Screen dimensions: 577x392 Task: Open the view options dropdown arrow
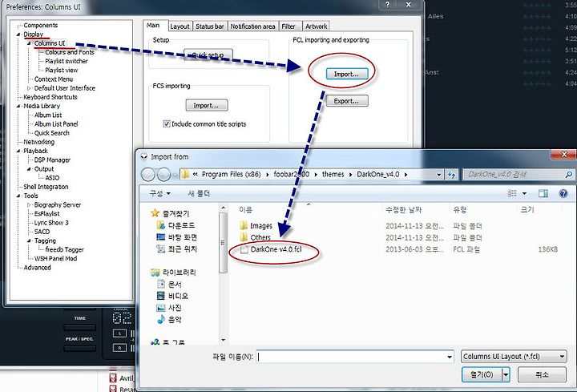[x=524, y=193]
